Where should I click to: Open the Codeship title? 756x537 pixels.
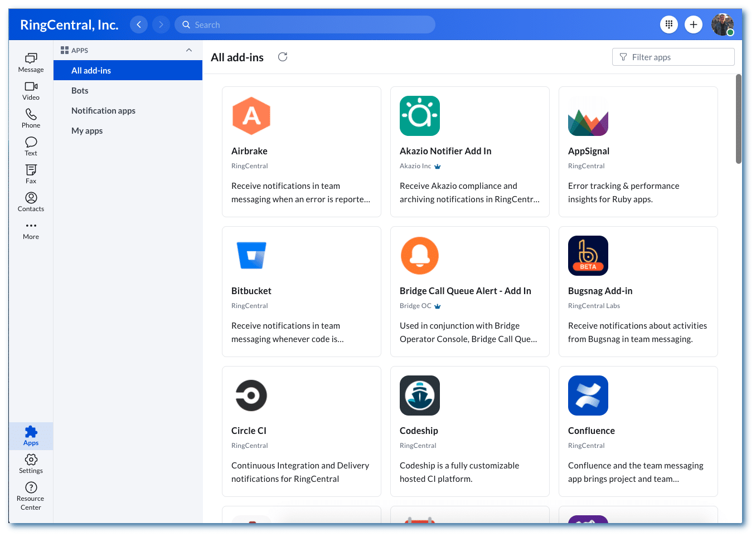(x=419, y=431)
